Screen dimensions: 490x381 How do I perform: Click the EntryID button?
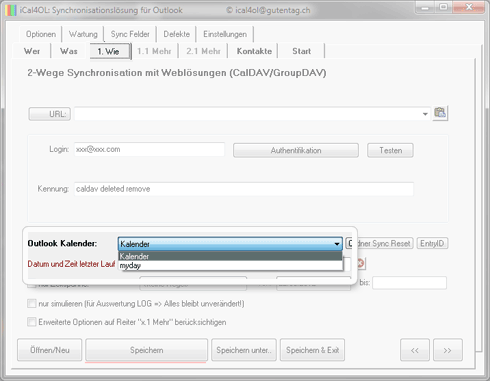point(432,243)
